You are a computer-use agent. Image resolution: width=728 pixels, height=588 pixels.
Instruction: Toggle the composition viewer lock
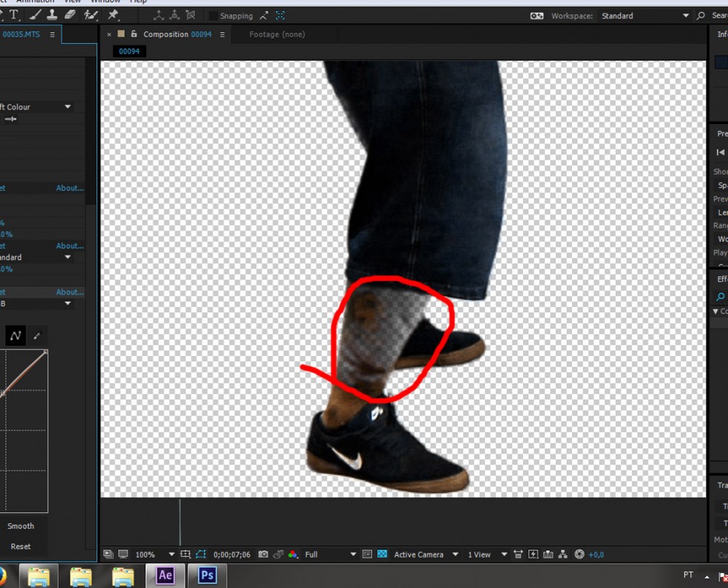[x=134, y=34]
